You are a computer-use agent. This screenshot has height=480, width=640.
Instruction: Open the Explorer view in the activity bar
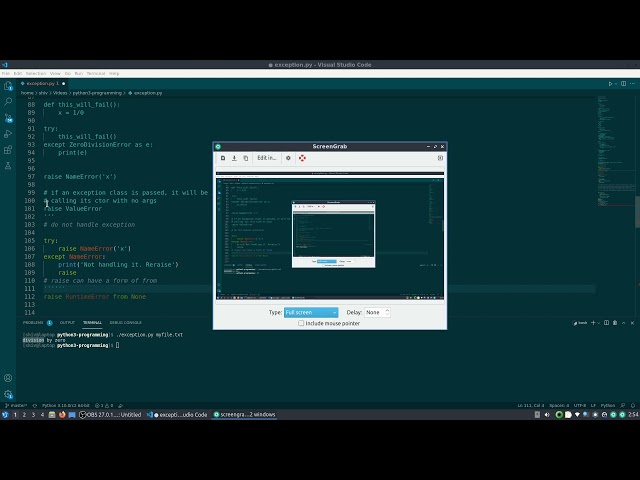click(x=8, y=86)
